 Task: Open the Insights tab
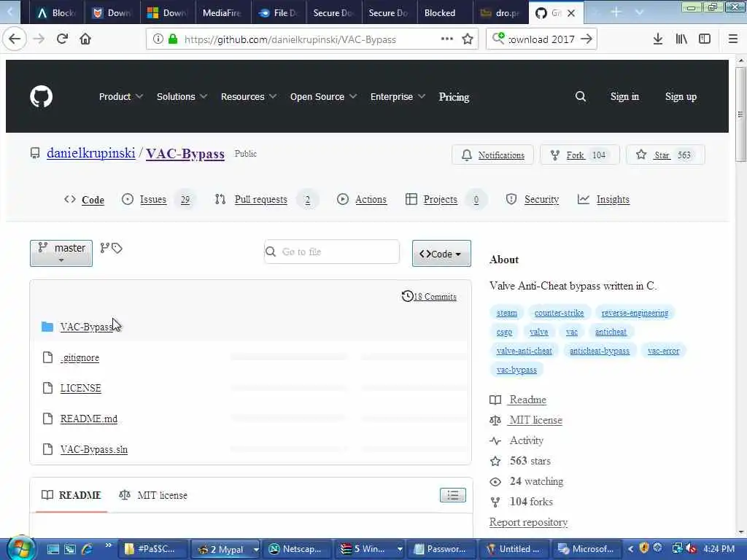pyautogui.click(x=603, y=200)
